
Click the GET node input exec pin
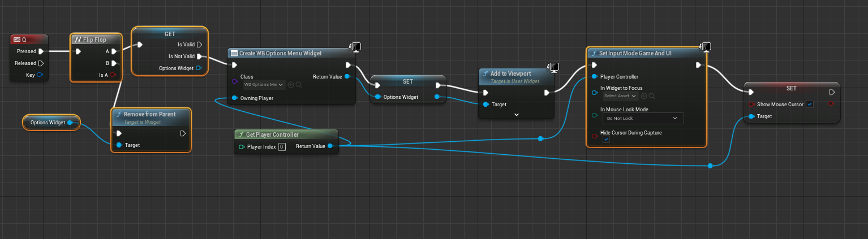pyautogui.click(x=140, y=44)
